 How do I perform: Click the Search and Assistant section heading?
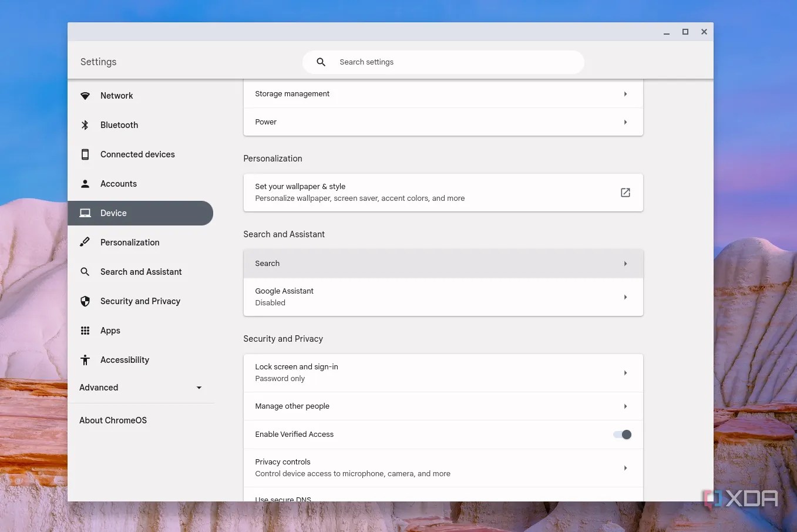[284, 234]
